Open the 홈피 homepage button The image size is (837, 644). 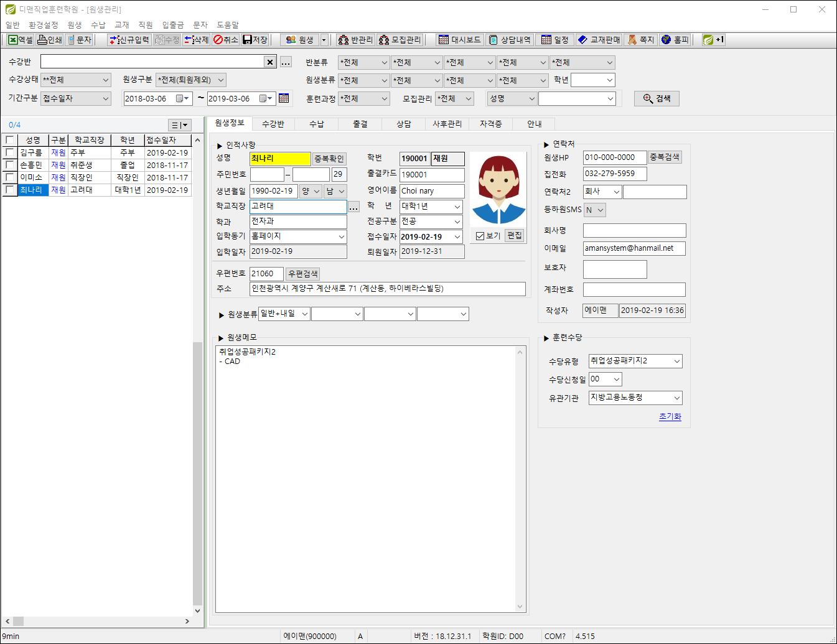click(675, 40)
